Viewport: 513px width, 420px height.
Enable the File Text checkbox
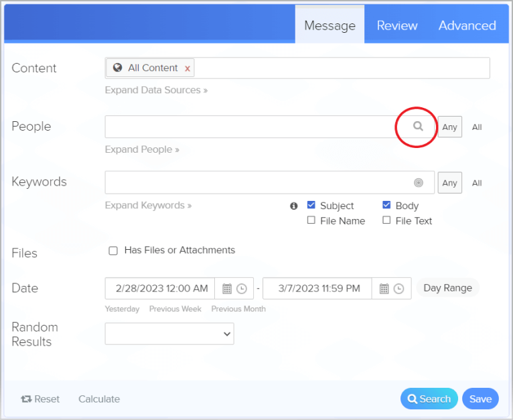point(386,220)
